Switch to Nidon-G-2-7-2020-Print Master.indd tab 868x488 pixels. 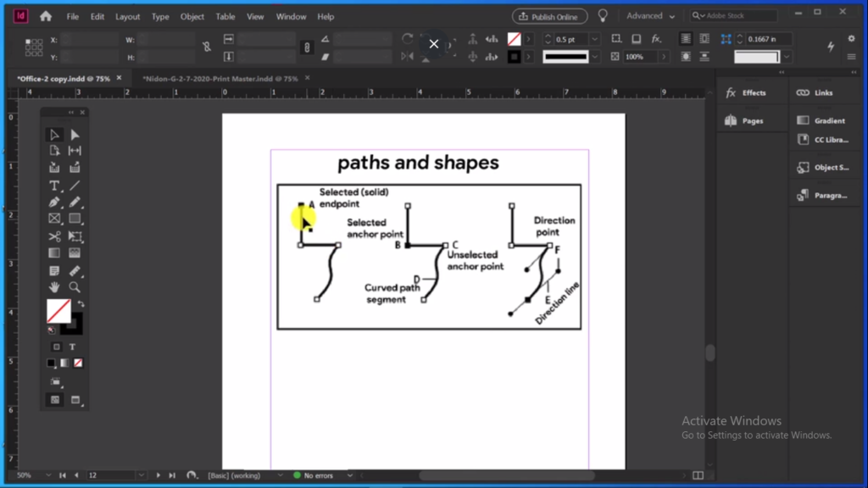pos(220,79)
